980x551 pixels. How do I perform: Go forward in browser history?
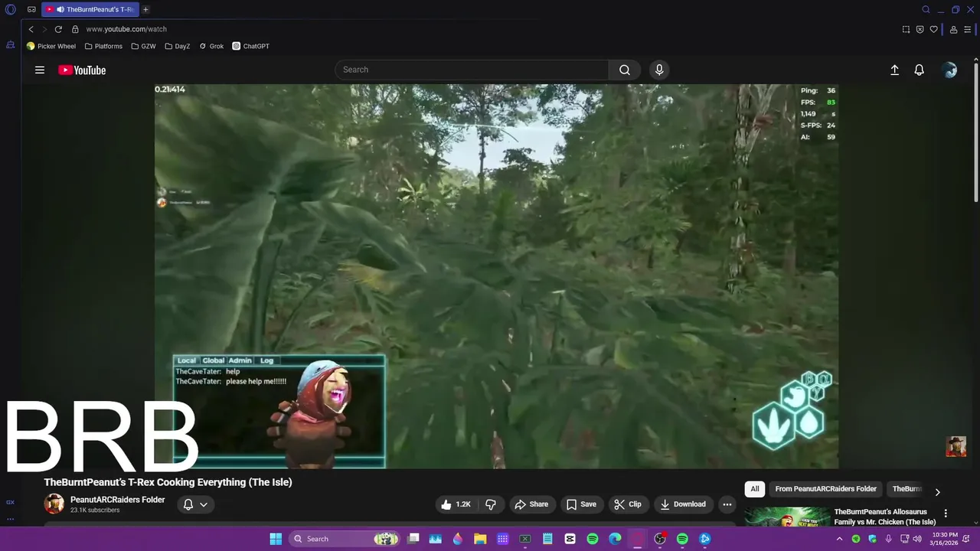(44, 29)
